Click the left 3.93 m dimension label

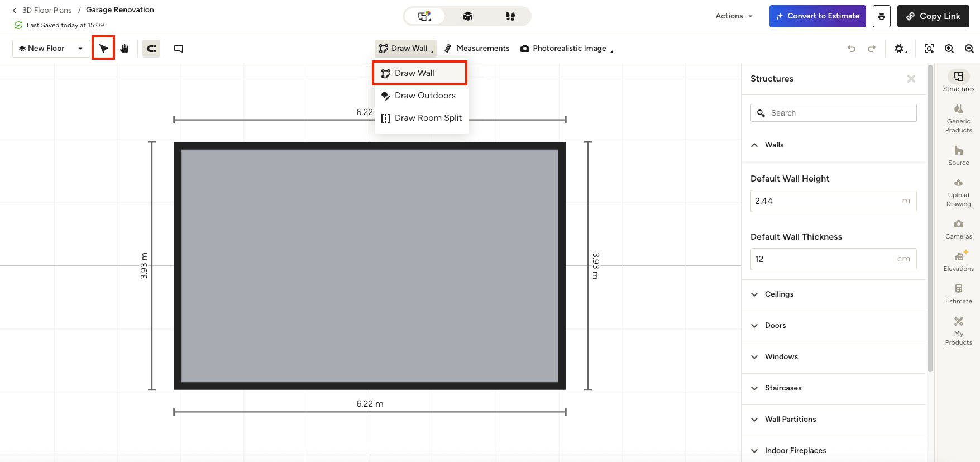pyautogui.click(x=144, y=266)
